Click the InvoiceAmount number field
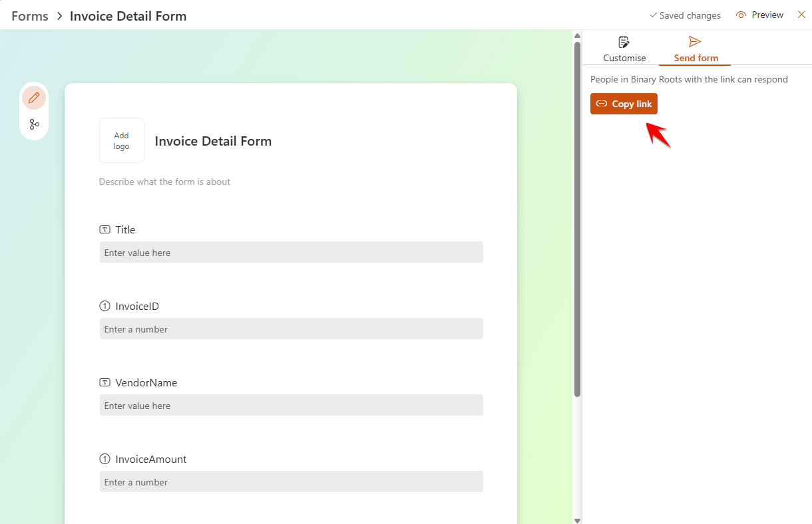The image size is (812, 524). point(292,481)
